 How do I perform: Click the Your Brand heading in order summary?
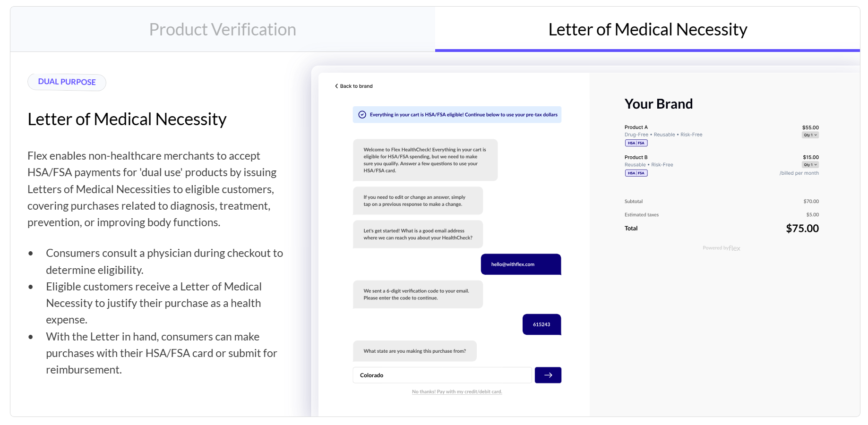point(658,104)
